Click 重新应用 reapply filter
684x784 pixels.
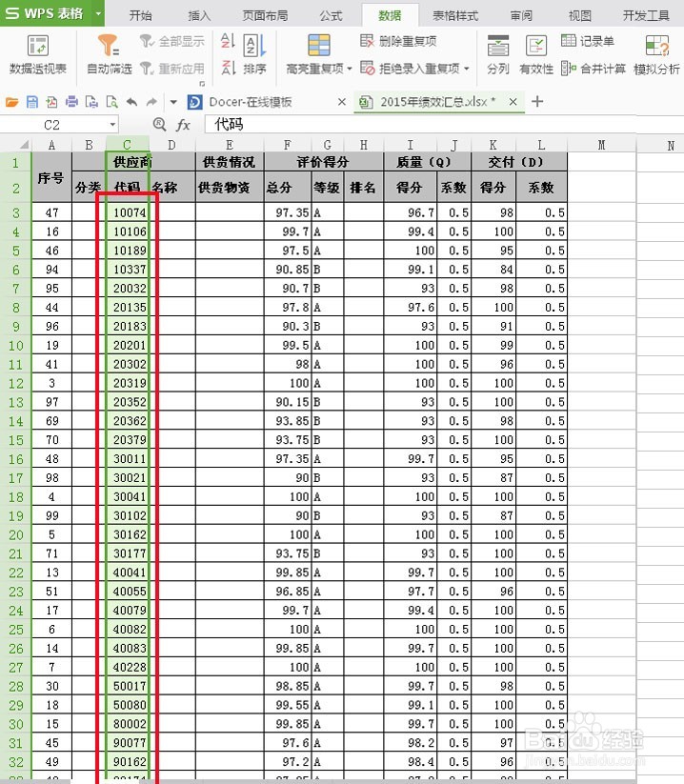click(172, 68)
